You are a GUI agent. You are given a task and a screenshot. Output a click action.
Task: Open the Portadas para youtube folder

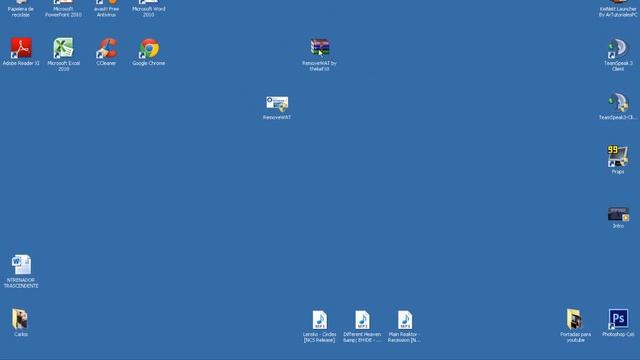pyautogui.click(x=575, y=319)
